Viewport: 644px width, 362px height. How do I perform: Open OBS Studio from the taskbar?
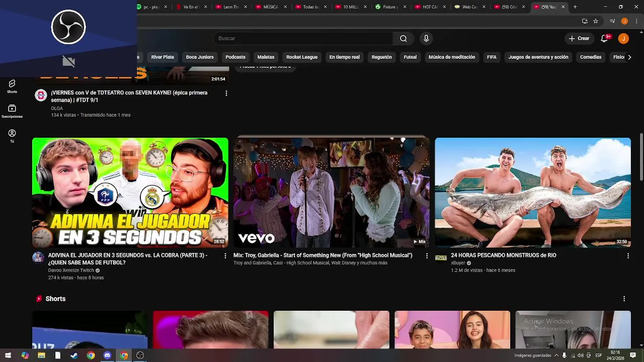140,355
